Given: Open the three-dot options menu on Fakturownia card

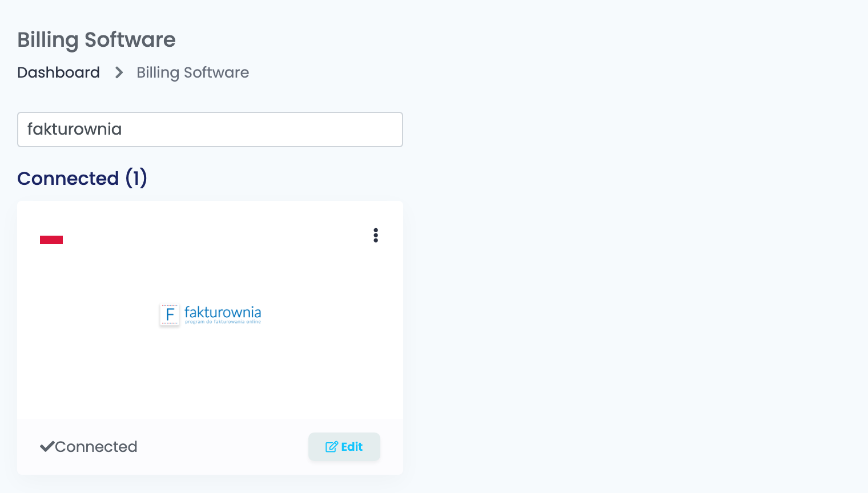Looking at the screenshot, I should pyautogui.click(x=376, y=236).
